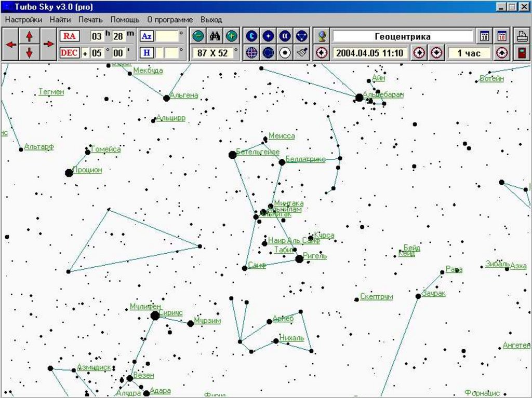Click the desk globe location icon

pyautogui.click(x=322, y=36)
